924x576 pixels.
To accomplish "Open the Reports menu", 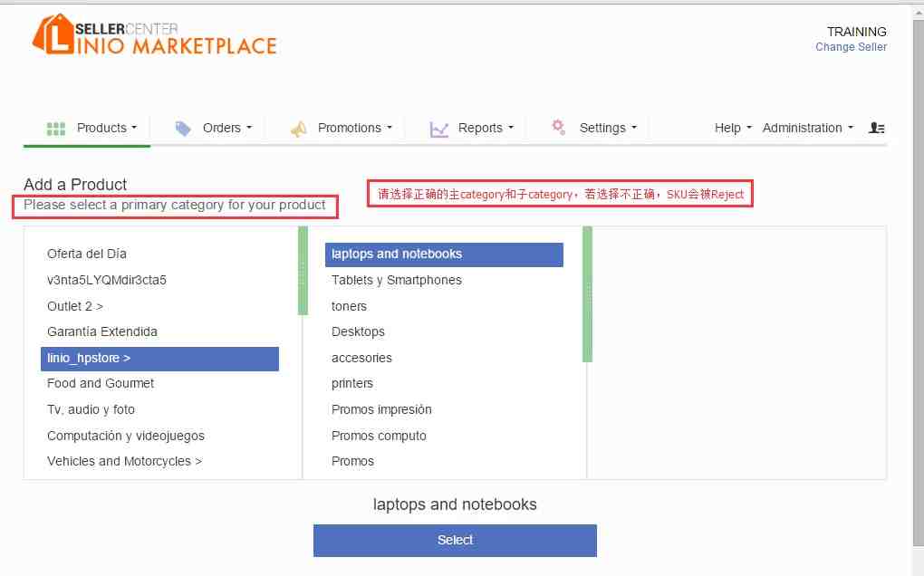I will (485, 129).
